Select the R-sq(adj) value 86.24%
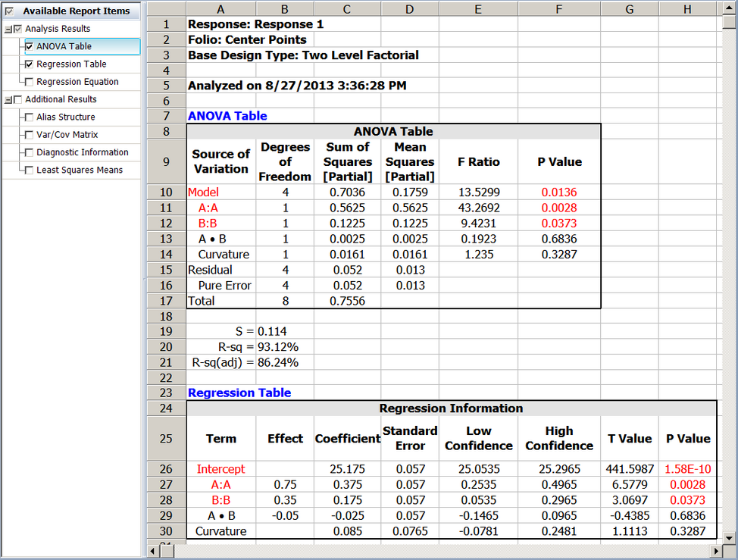 point(278,362)
